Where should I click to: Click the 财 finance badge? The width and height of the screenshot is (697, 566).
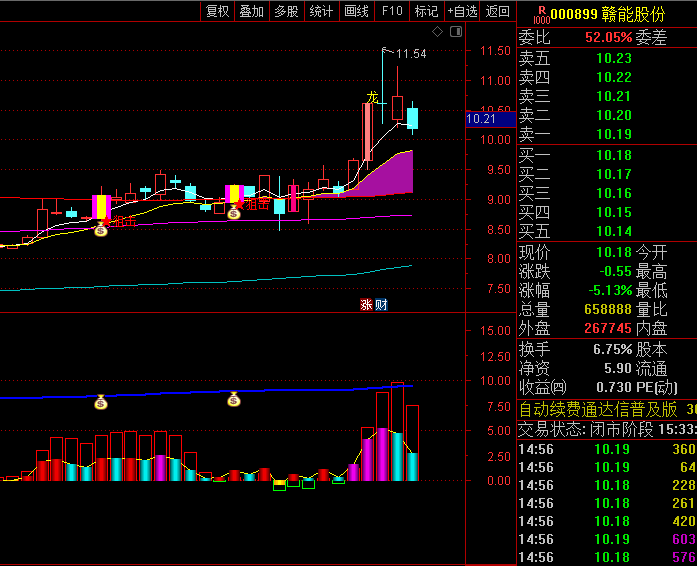[381, 305]
